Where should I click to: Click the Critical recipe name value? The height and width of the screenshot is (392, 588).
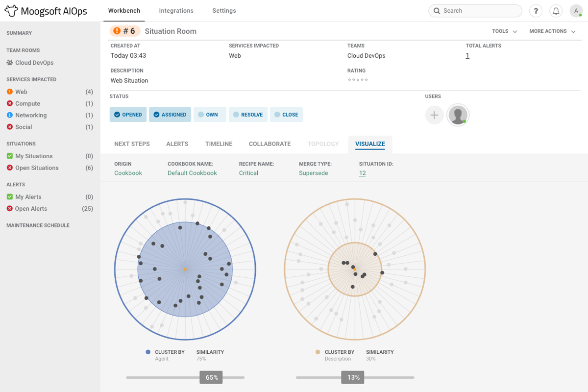click(248, 173)
